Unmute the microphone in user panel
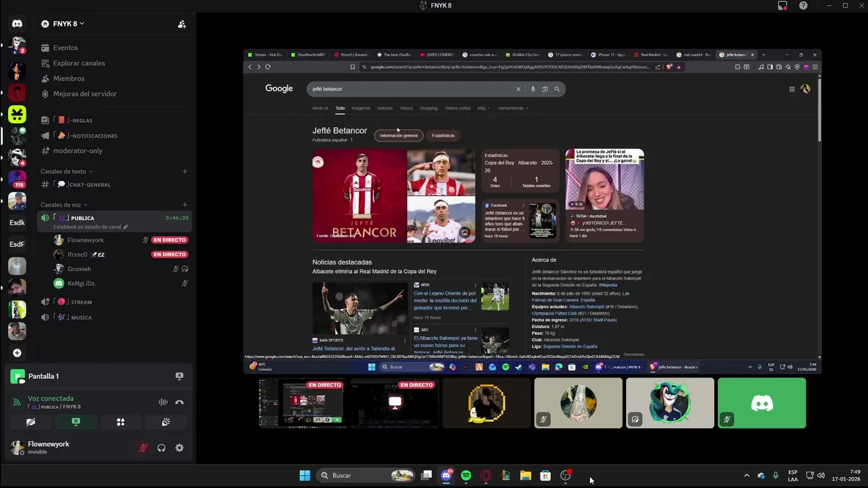 (x=143, y=448)
